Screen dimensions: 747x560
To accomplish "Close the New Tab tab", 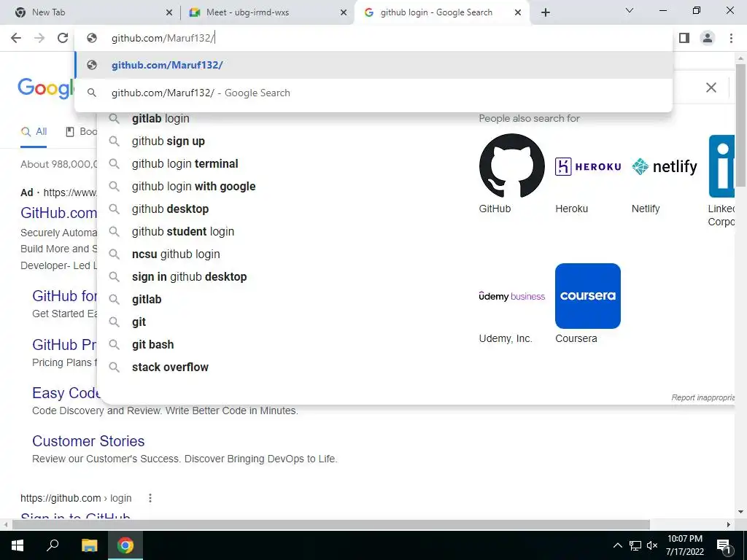I will 169,13.
